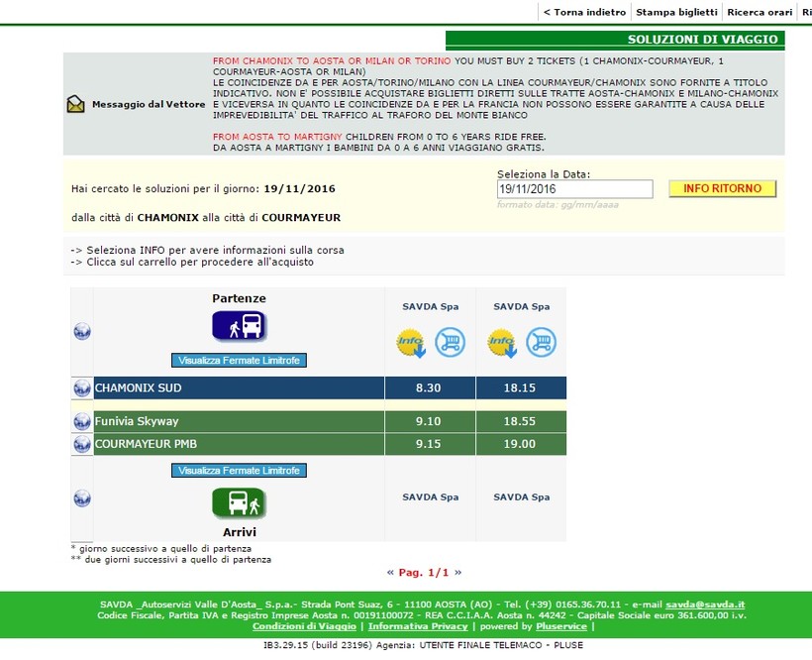Image resolution: width=812 pixels, height=660 pixels.
Task: Click the cart icon for the 18.15 trip
Action: coord(541,342)
